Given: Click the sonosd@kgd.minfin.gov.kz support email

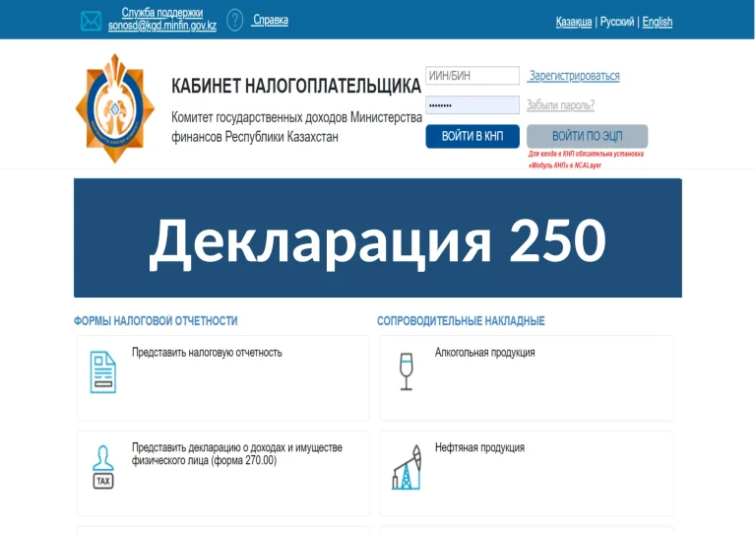Looking at the screenshot, I should 162,27.
